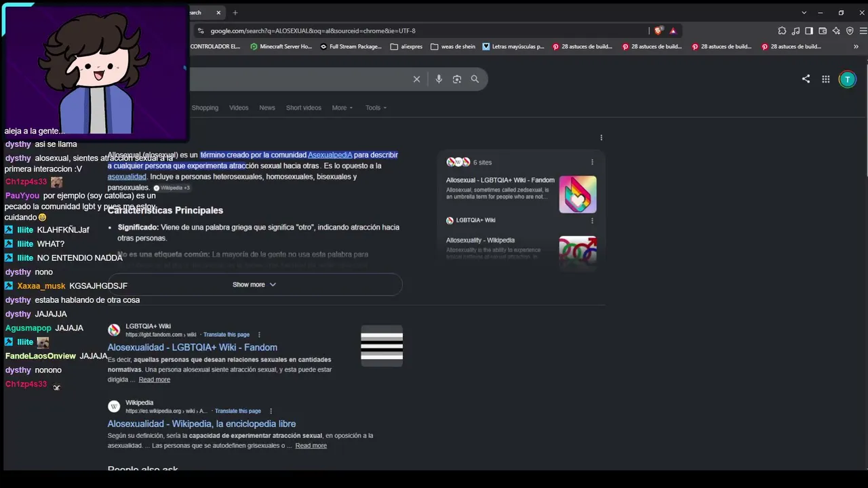
Task: Expand the hidden bookmarks overflow chevron
Action: click(x=856, y=47)
